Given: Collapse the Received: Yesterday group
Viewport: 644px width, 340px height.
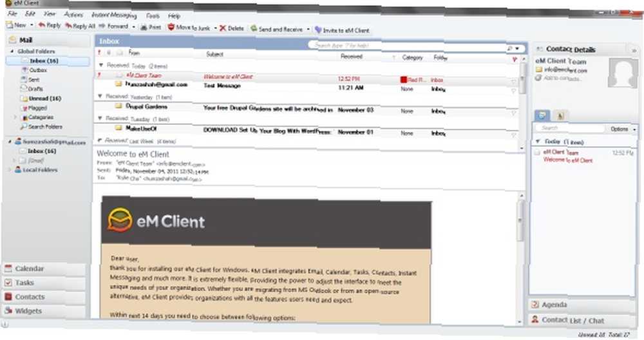Looking at the screenshot, I should [x=100, y=97].
